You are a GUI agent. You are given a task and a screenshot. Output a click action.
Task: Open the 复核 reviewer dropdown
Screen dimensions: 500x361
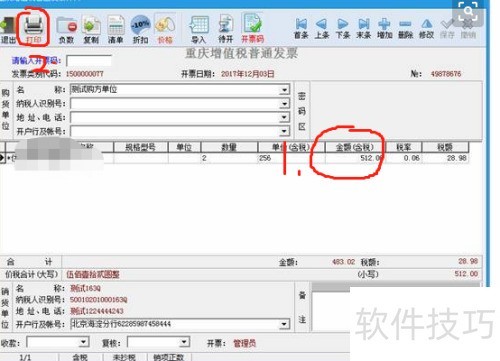(x=184, y=342)
